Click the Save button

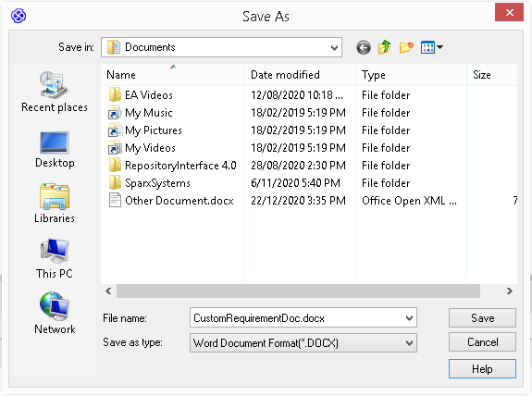[x=482, y=318]
